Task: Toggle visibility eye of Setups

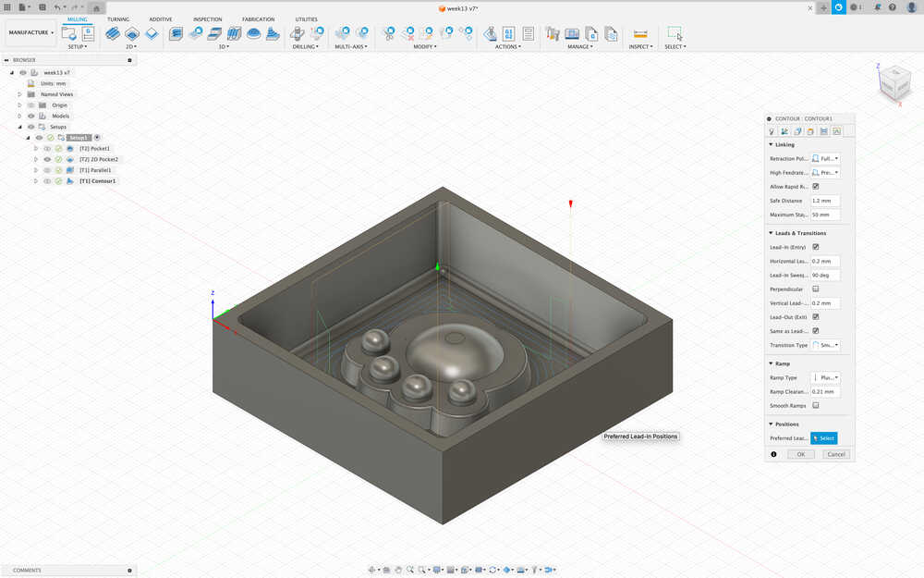Action: 31,127
